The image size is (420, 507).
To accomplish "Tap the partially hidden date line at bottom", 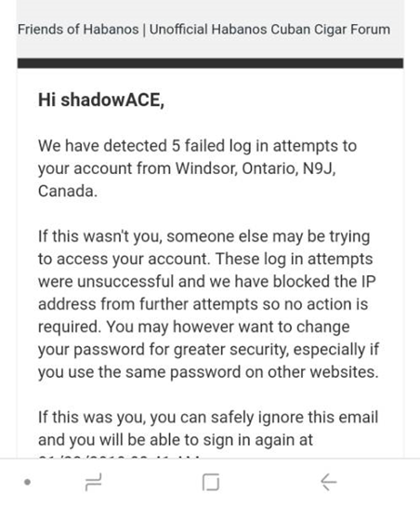I will click(x=120, y=456).
